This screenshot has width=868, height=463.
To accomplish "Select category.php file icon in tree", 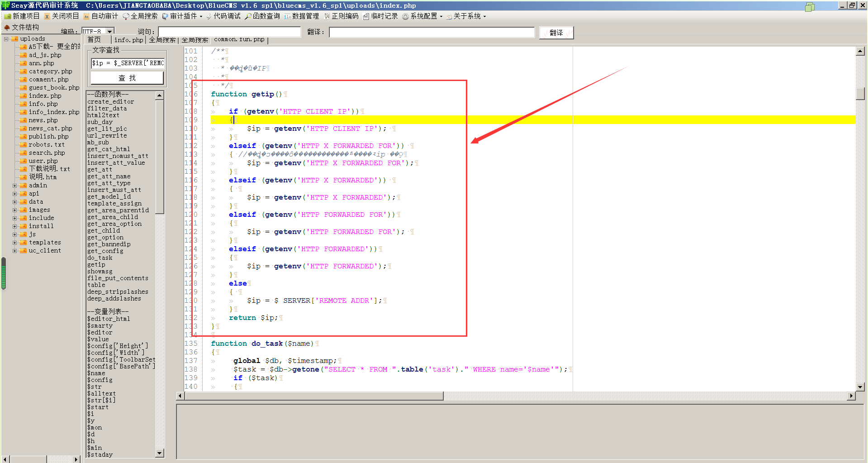I will (x=23, y=72).
